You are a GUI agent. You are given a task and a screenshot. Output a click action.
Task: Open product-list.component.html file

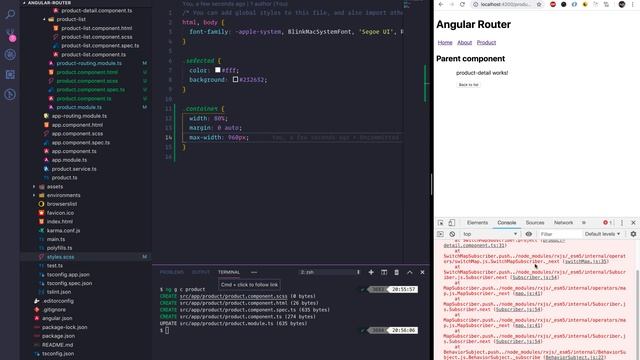[96, 28]
